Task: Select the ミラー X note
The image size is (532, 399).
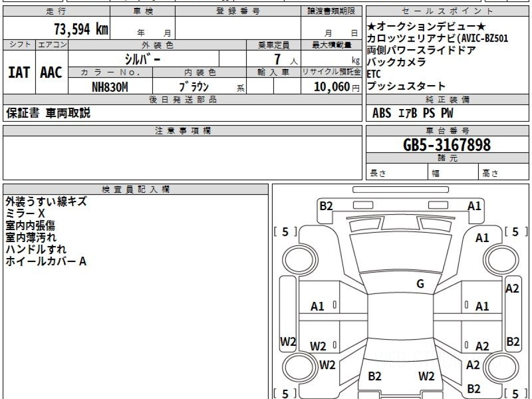Action: pyautogui.click(x=25, y=214)
